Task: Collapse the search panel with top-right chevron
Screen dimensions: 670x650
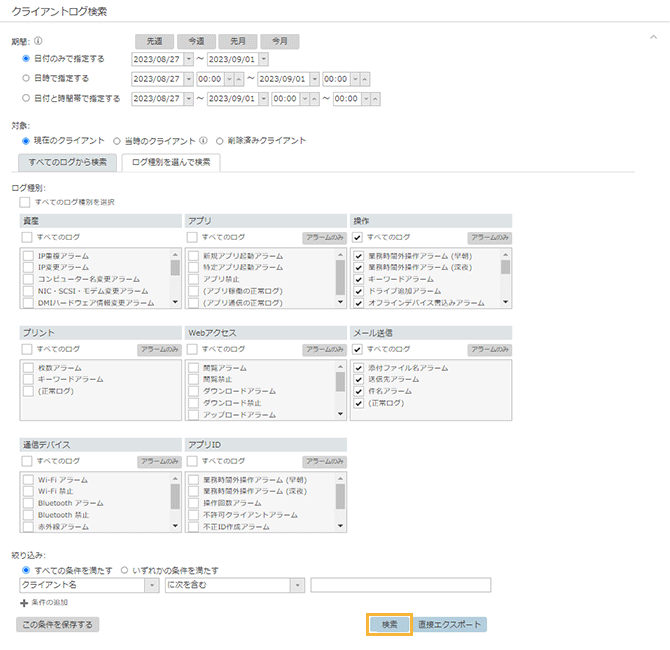Action: (x=653, y=37)
